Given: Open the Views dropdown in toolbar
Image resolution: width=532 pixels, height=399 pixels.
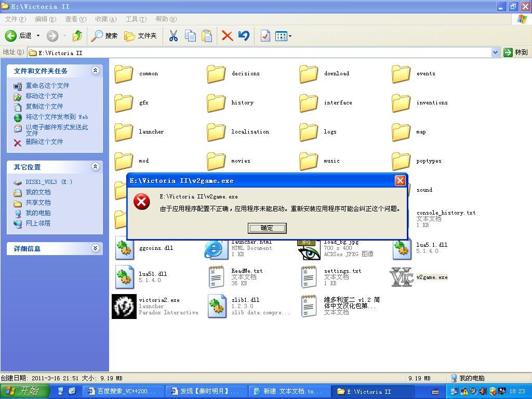Looking at the screenshot, I should (283, 36).
